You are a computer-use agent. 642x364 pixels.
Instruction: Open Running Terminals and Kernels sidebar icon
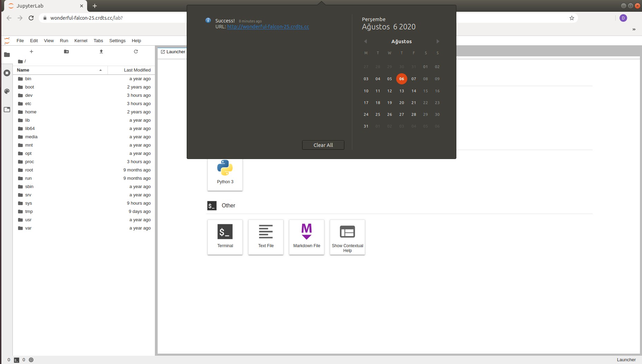pyautogui.click(x=7, y=73)
